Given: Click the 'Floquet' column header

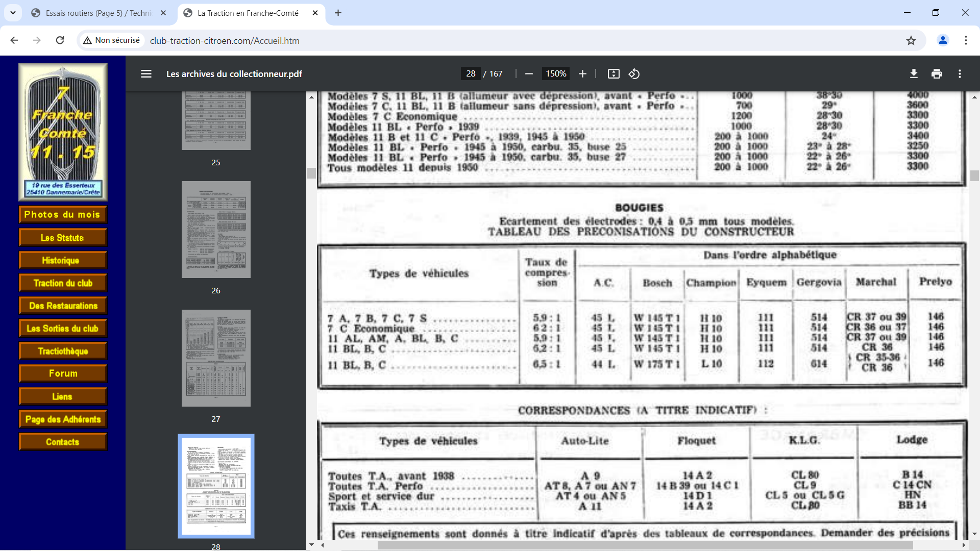Looking at the screenshot, I should pos(696,441).
